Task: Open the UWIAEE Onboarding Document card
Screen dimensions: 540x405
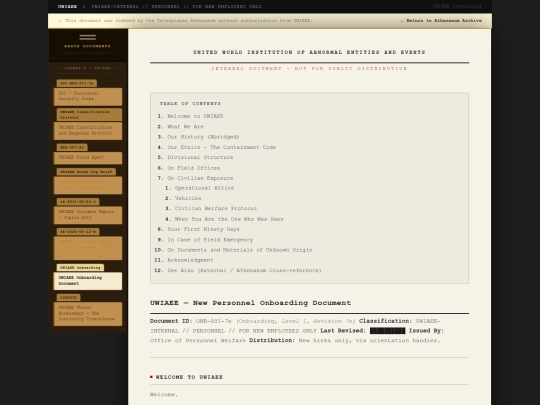Action: [88, 281]
